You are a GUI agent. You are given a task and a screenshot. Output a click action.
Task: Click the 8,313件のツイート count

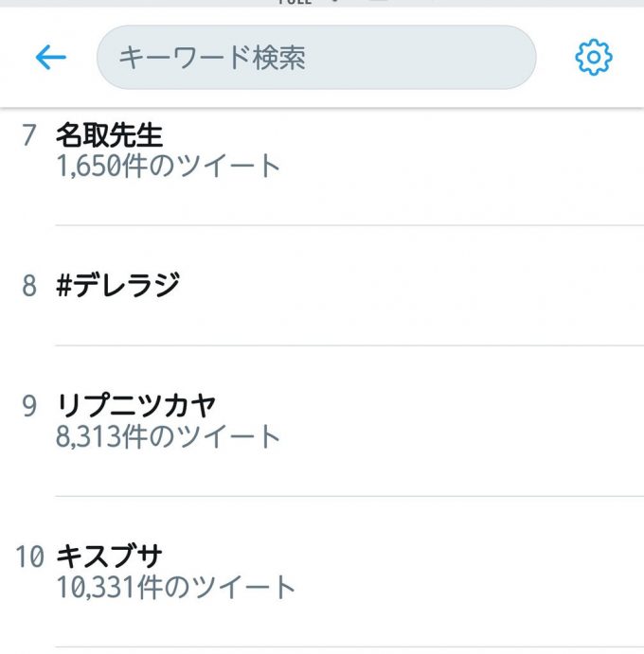(x=168, y=436)
